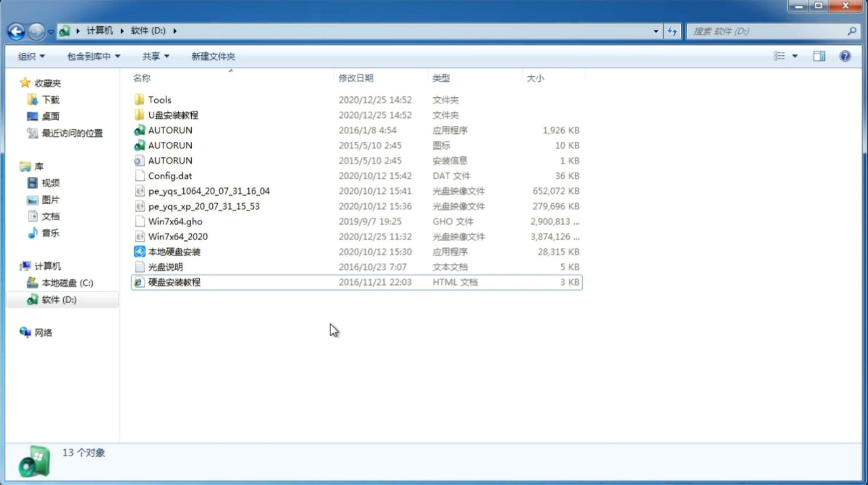868x485 pixels.
Task: Open pe_yqs_1064 disc image file
Action: [x=209, y=191]
